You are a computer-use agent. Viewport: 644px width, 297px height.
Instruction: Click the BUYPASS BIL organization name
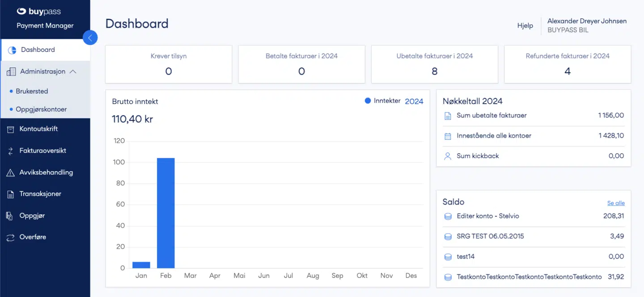pyautogui.click(x=568, y=30)
